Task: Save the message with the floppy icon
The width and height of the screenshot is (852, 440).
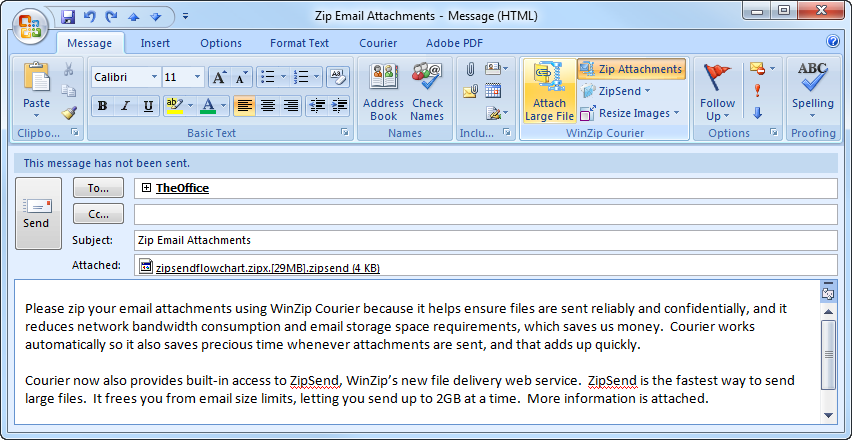Action: [x=68, y=17]
